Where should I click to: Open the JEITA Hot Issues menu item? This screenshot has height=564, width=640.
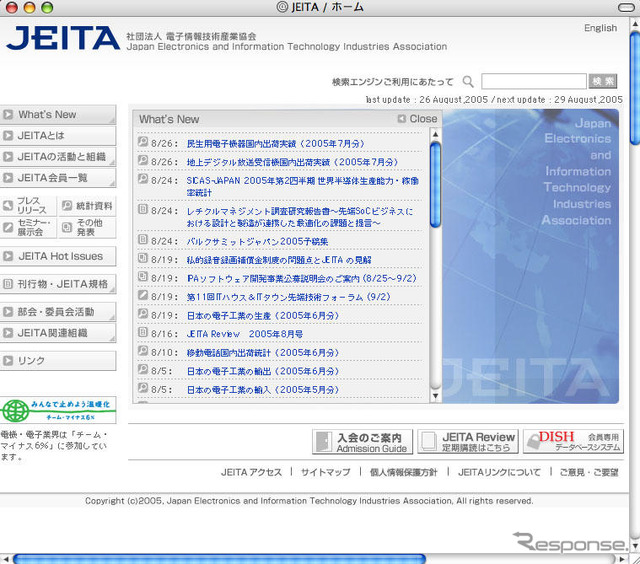[x=58, y=256]
